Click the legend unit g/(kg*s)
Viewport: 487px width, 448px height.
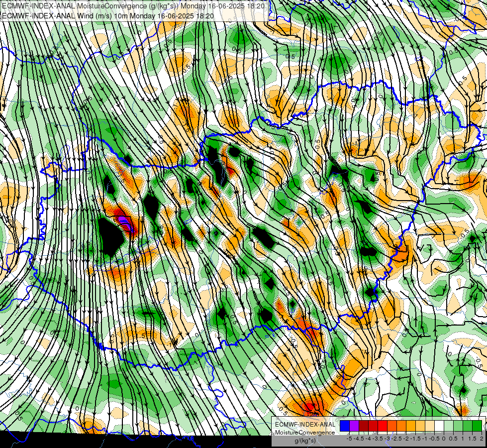[x=305, y=441]
